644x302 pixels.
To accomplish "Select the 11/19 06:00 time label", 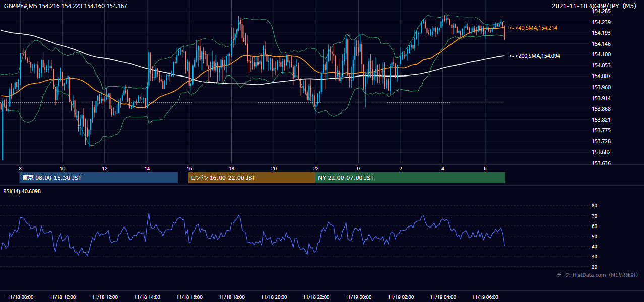I will tap(485, 297).
